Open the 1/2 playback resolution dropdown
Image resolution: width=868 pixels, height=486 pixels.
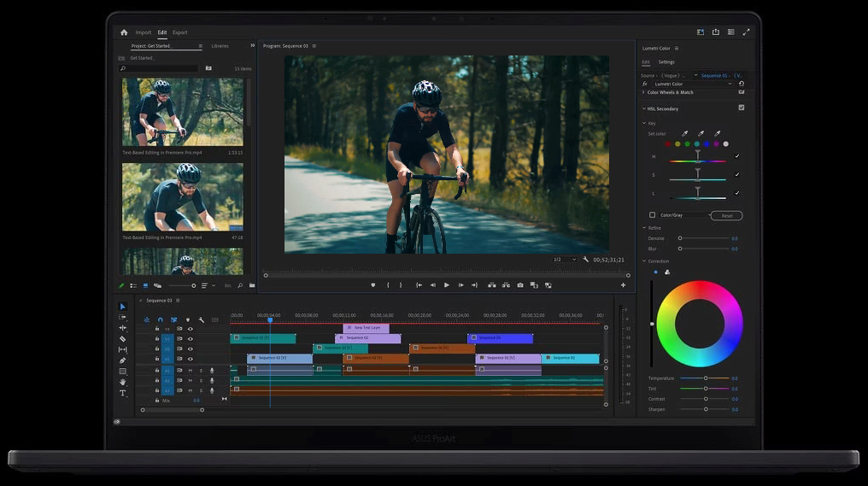click(564, 260)
